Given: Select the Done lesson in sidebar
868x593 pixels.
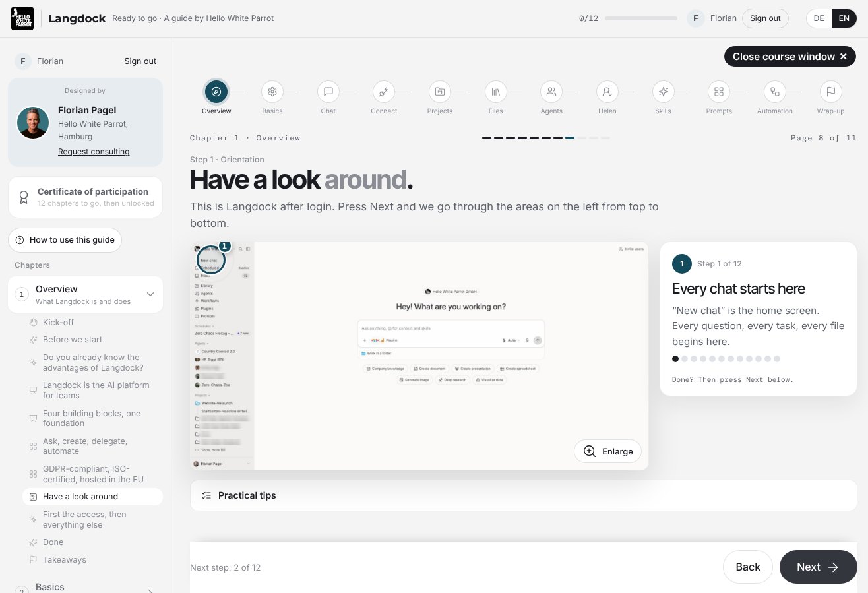Looking at the screenshot, I should (92, 542).
